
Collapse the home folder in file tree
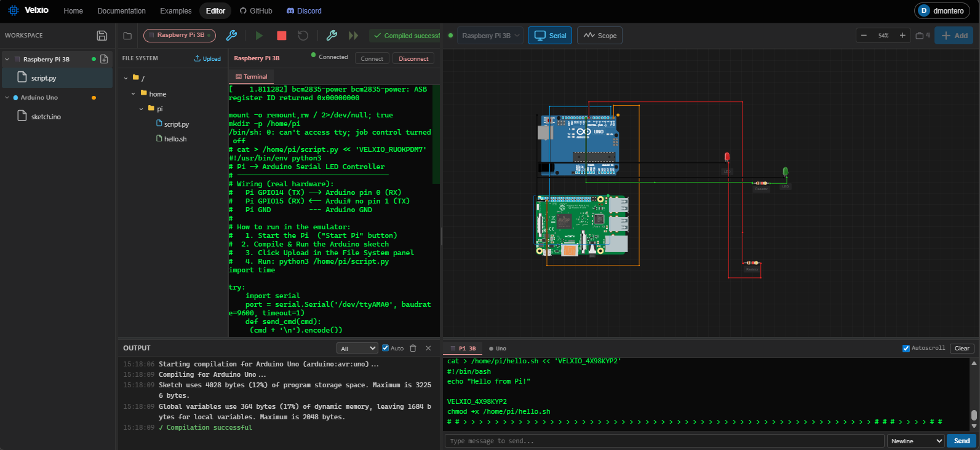pyautogui.click(x=133, y=94)
